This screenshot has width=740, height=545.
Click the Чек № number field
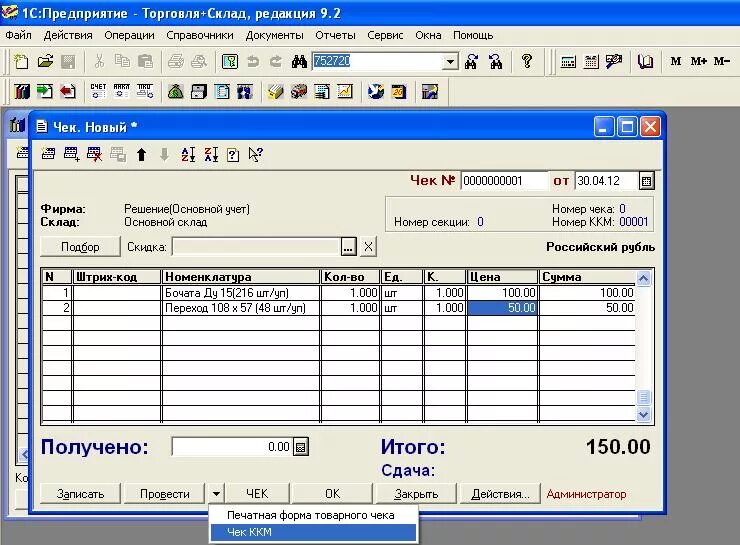point(504,181)
